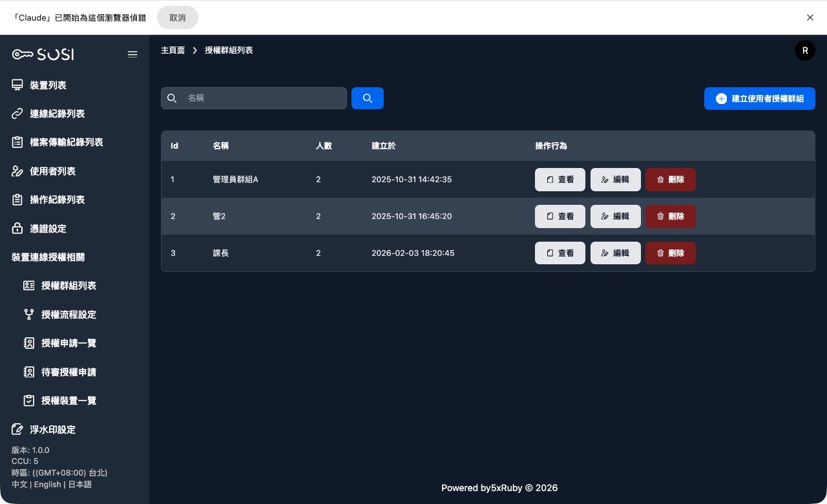Open 裝置列表 in sidebar
This screenshot has height=504, width=827.
pos(48,85)
